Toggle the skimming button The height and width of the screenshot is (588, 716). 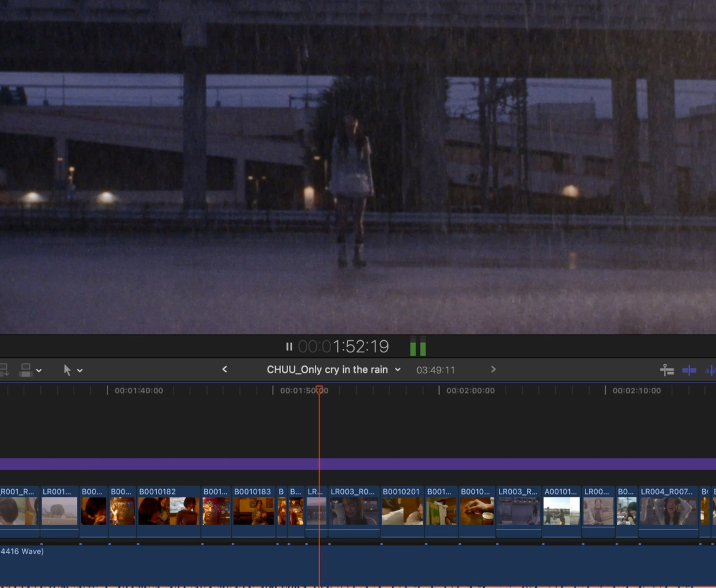click(689, 370)
